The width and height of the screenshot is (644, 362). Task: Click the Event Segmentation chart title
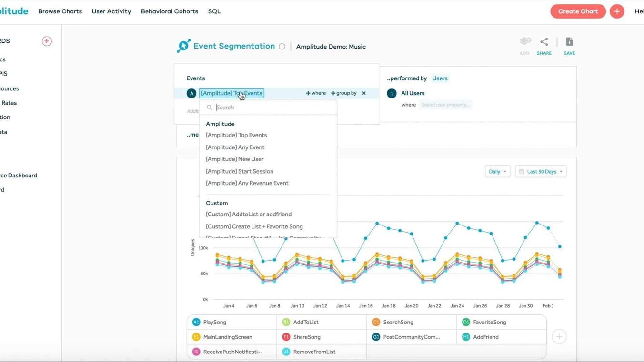coord(234,46)
